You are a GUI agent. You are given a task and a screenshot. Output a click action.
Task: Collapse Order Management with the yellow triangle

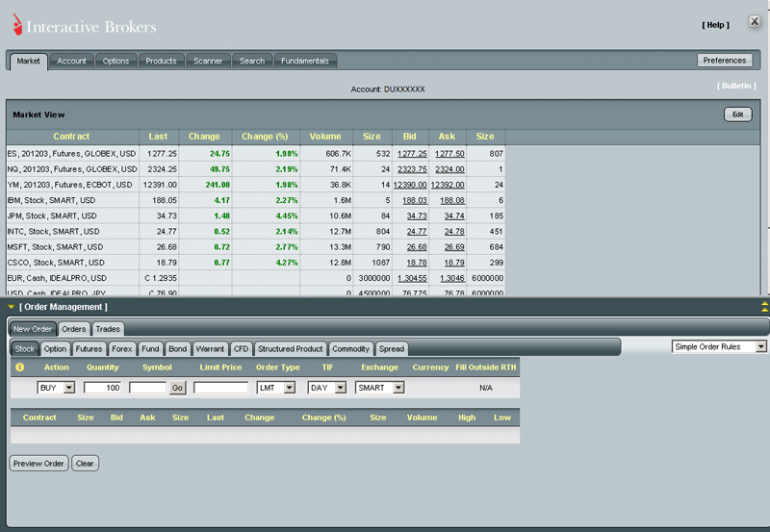click(11, 307)
